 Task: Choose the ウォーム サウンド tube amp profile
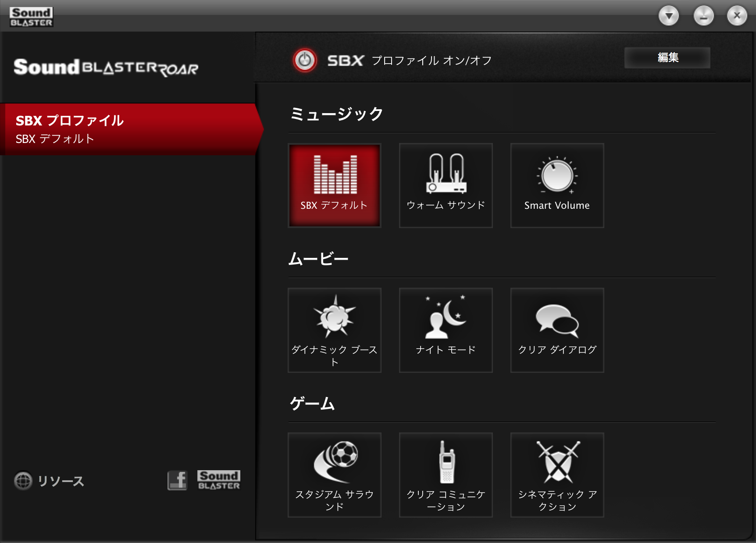click(x=446, y=185)
